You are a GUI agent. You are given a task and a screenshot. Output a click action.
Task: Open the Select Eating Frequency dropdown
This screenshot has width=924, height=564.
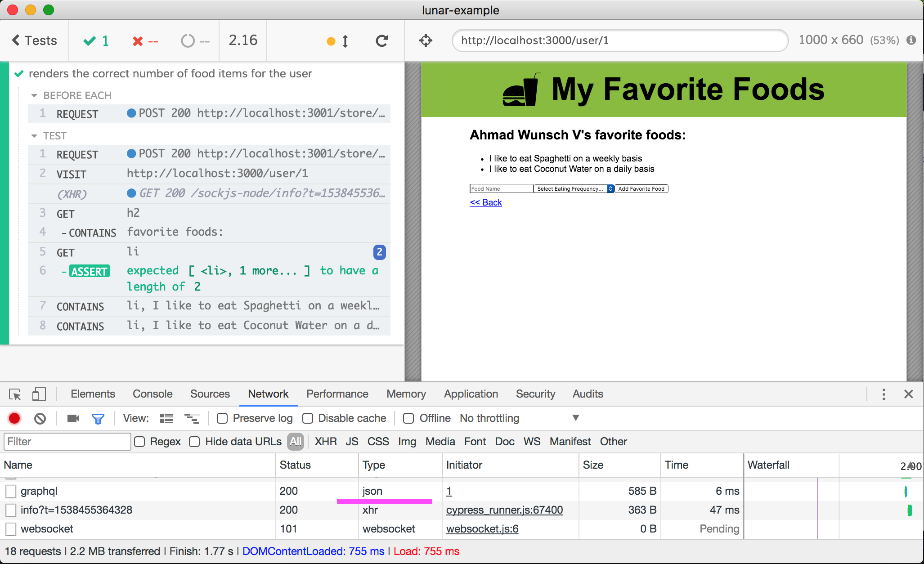pyautogui.click(x=574, y=188)
